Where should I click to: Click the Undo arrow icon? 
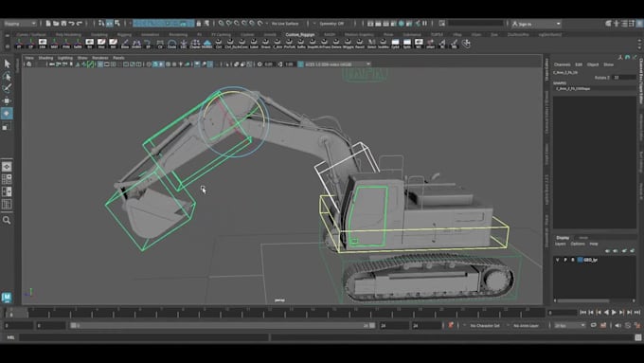click(72, 24)
